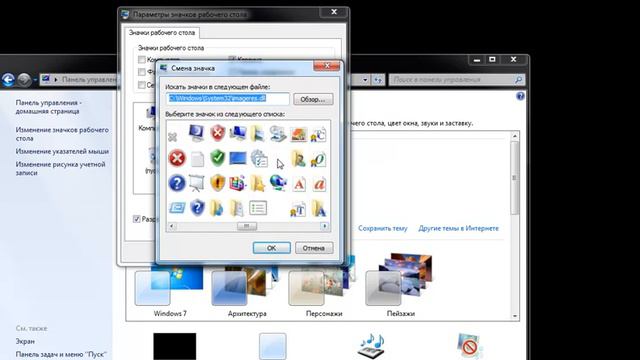Choose the folder with documents icon
The image size is (640, 360).
237,208
